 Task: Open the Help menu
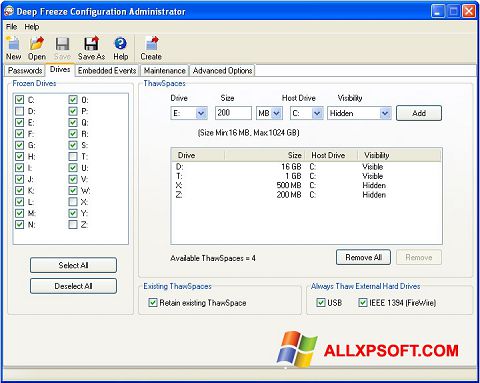click(x=32, y=27)
